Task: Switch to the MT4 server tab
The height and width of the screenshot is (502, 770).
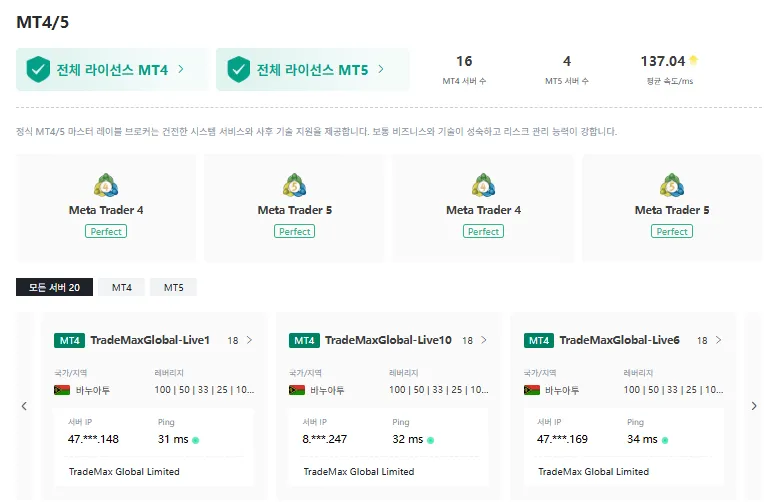Action: click(121, 287)
